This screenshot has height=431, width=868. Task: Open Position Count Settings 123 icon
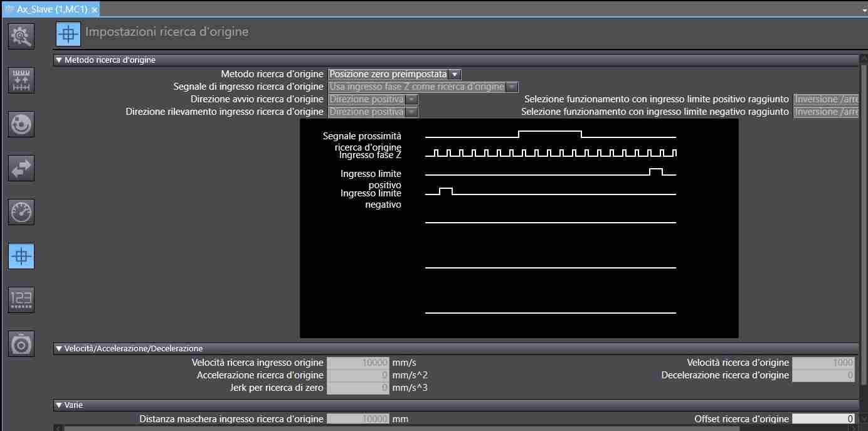(x=21, y=300)
